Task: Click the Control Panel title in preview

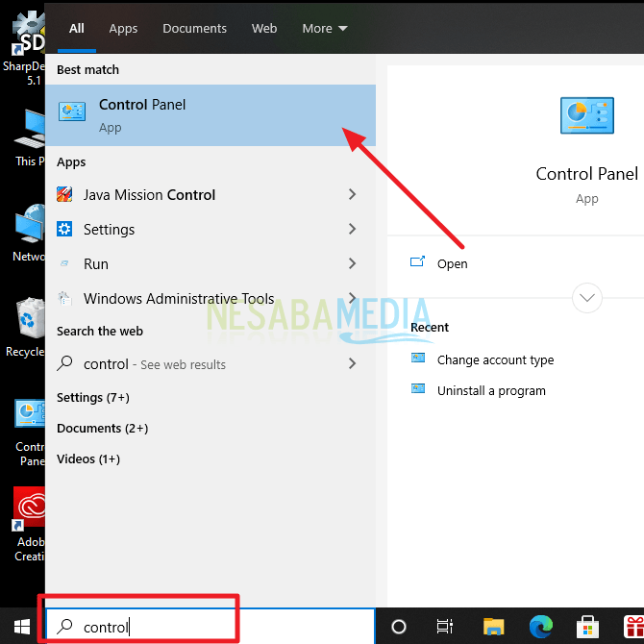Action: (x=587, y=174)
